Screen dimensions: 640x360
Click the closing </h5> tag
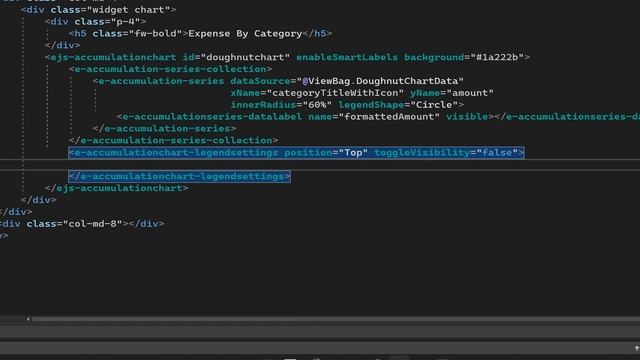point(317,33)
